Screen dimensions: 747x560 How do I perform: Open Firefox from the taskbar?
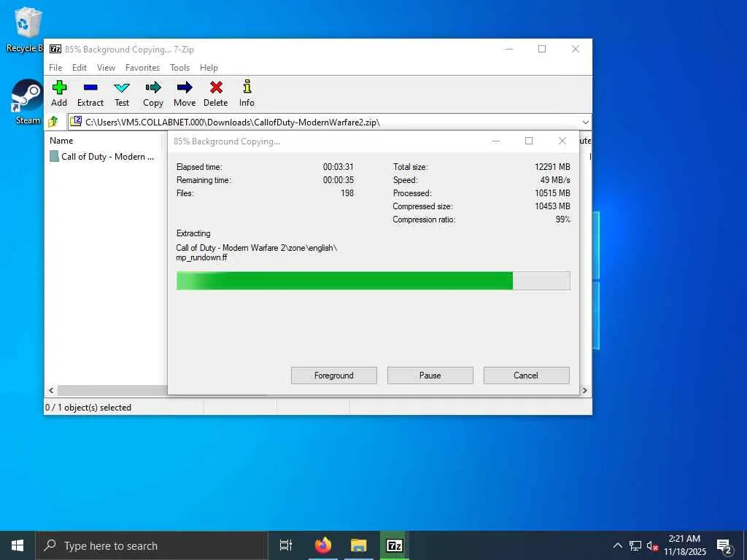coord(323,545)
